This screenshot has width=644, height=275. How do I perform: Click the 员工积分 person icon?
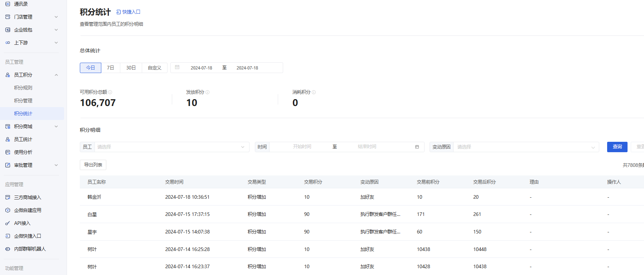click(8, 75)
